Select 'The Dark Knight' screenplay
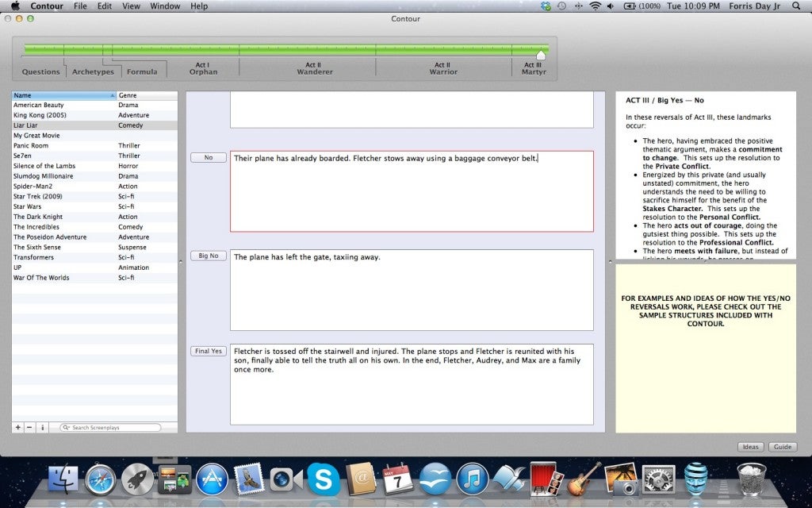Viewport: 812px width, 508px height. tap(95, 217)
